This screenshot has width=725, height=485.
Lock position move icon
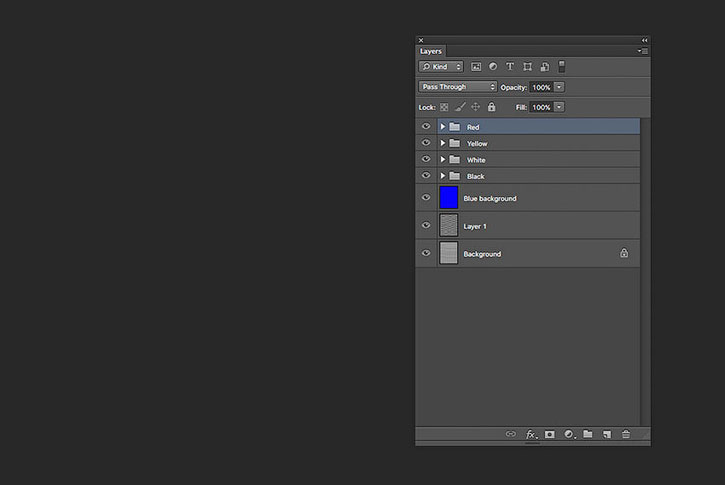(x=475, y=107)
